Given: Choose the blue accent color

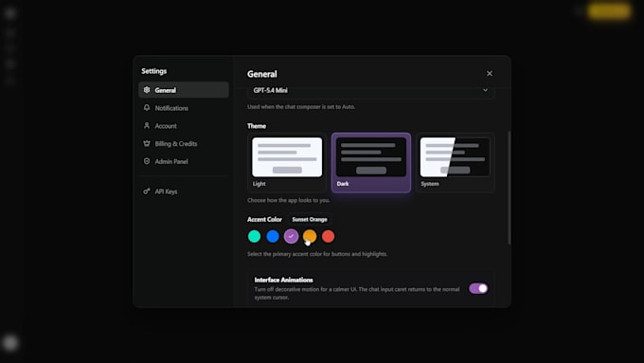Looking at the screenshot, I should (273, 236).
